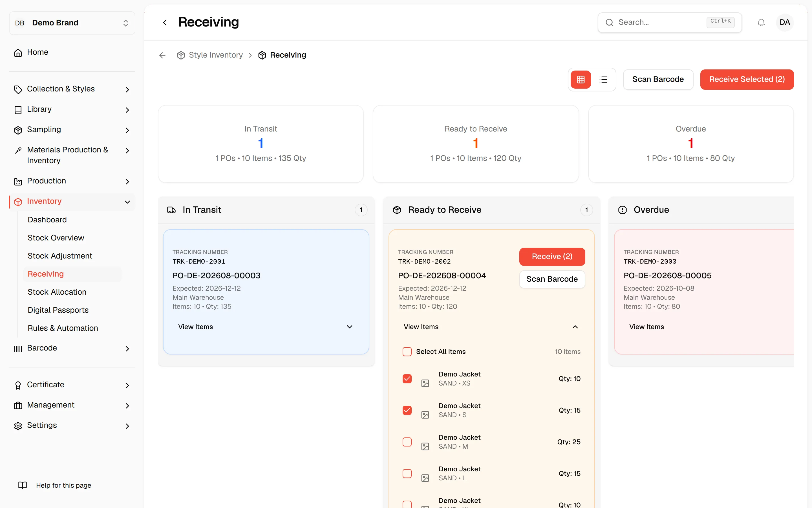
Task: Click image placeholder for SAND • S jacket
Action: 425,415
